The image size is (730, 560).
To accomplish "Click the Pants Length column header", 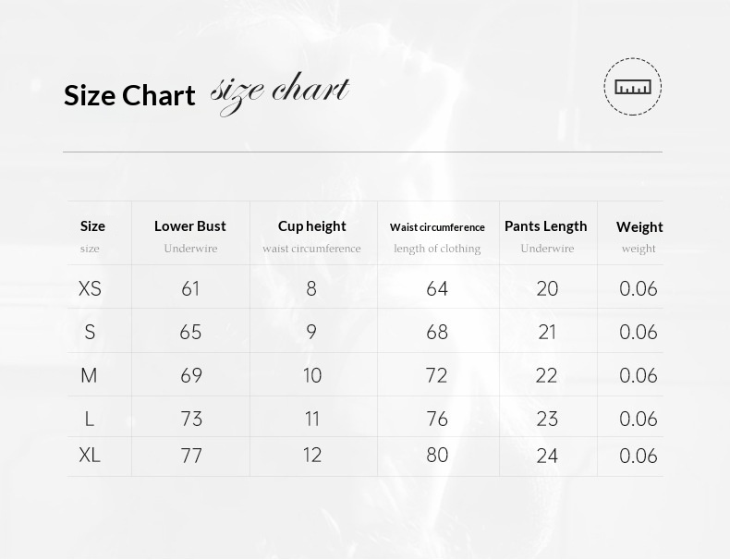I will click(546, 225).
